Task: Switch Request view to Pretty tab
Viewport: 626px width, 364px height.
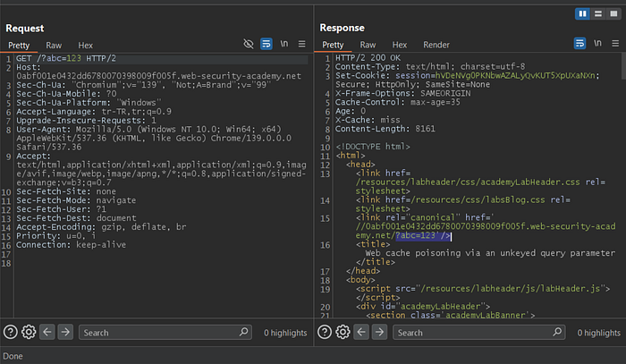Action: click(x=19, y=45)
